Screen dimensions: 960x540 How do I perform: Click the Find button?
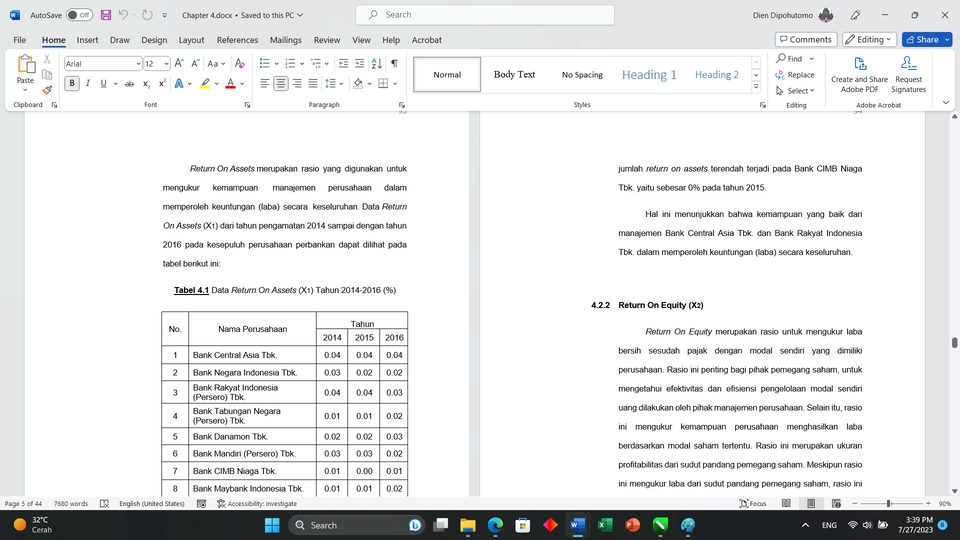[x=790, y=59]
